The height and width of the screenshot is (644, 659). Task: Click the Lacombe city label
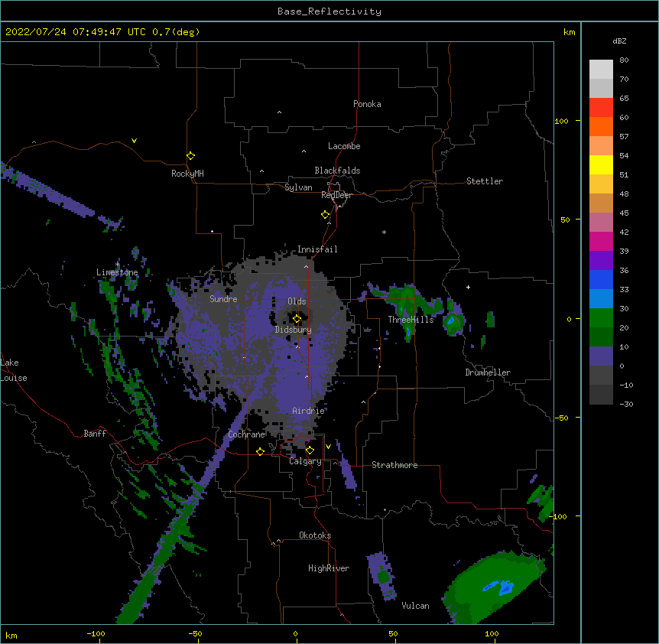[x=344, y=146]
